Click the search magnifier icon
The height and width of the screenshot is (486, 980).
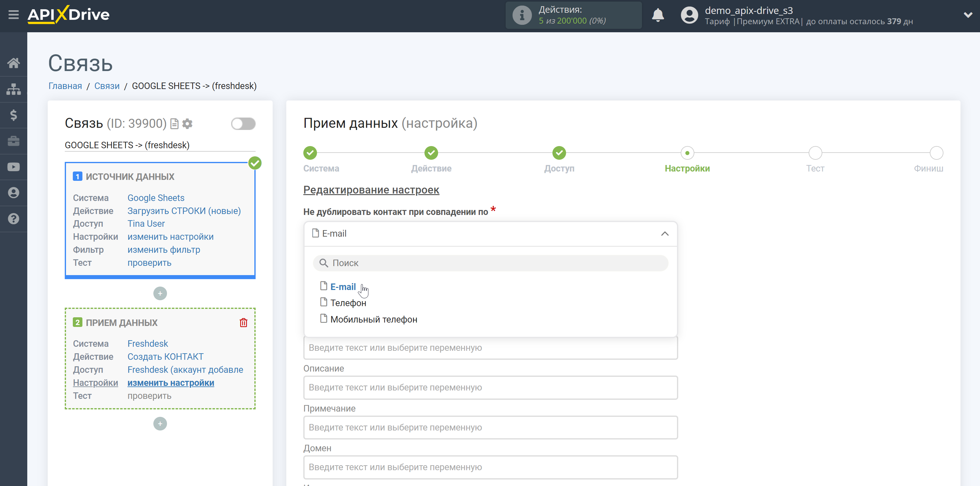323,263
